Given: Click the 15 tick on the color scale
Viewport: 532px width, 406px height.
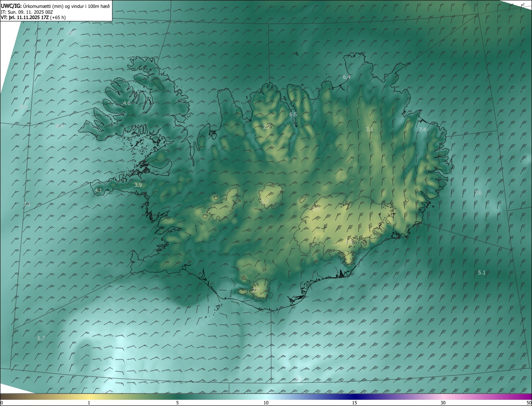Looking at the screenshot, I should click(x=355, y=403).
